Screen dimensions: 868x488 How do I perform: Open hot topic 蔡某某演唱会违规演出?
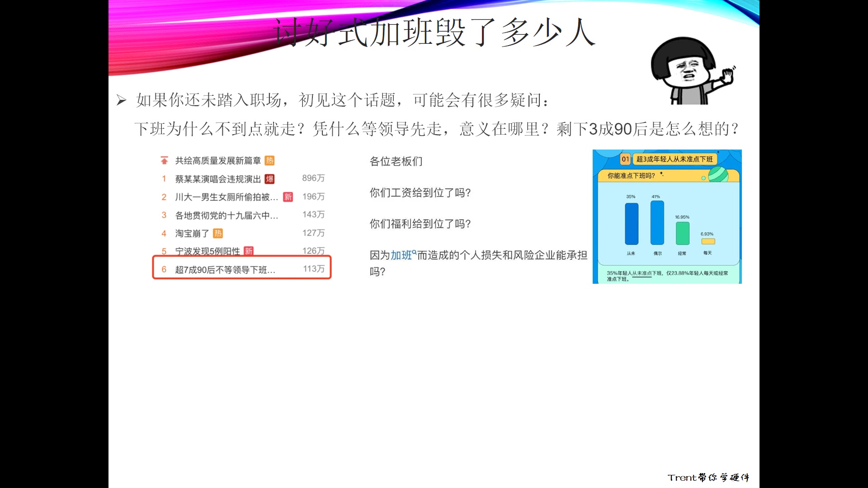pos(218,179)
